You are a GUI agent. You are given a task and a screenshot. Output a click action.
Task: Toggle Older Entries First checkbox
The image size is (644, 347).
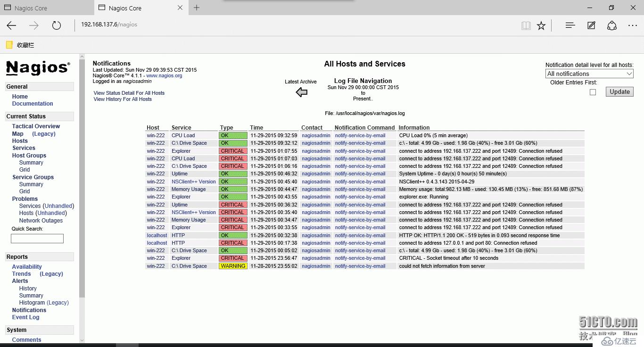(593, 92)
